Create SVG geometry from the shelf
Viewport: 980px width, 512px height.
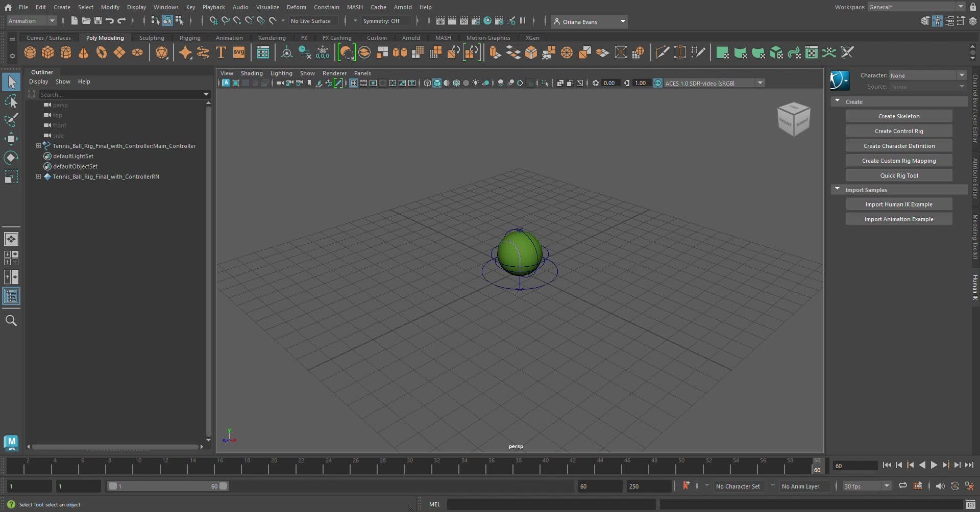point(239,52)
